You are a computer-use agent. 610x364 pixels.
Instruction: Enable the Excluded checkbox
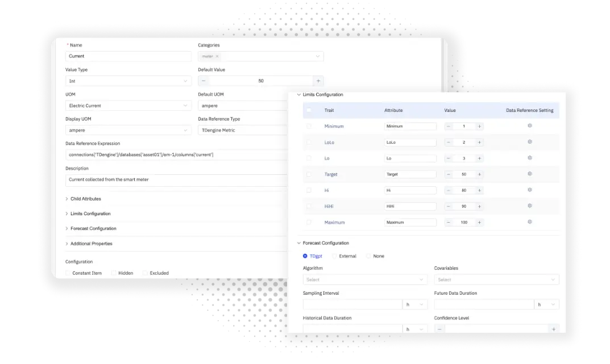[145, 273]
